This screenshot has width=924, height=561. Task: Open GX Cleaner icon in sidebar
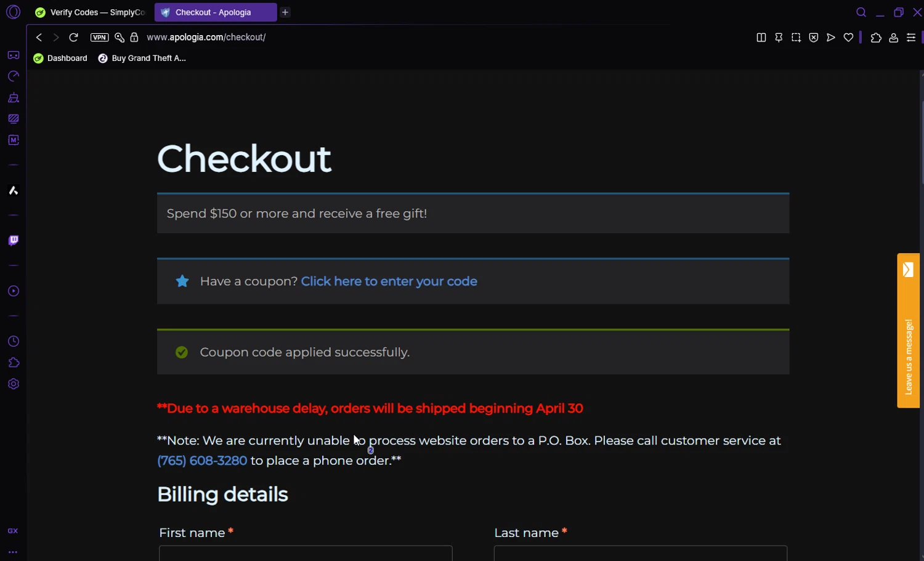[13, 97]
